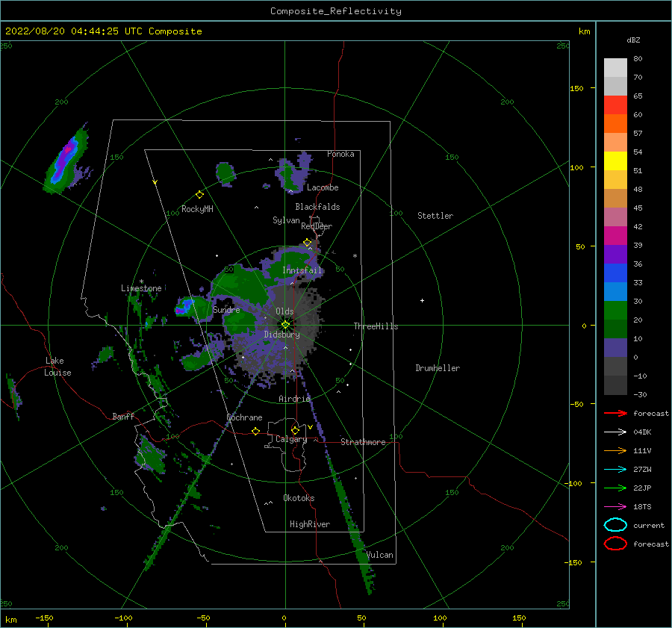672x628 pixels.
Task: Click the Vulcan label
Action: 380,555
